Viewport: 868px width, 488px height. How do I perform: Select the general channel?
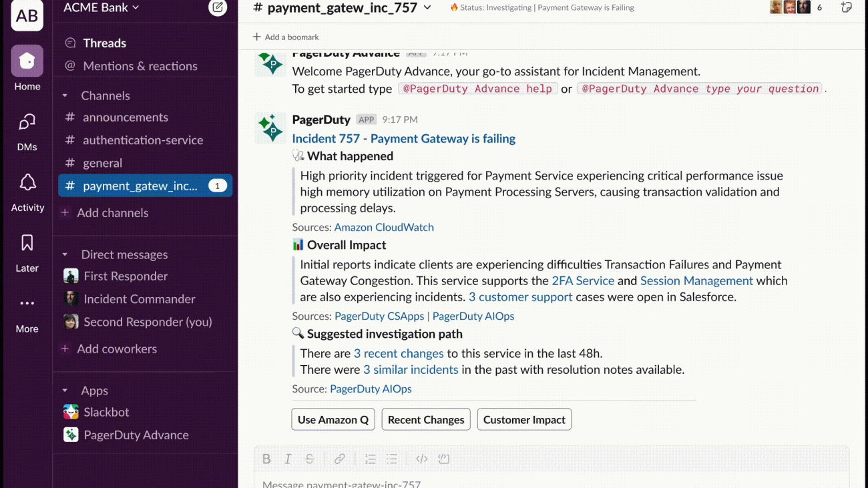coord(102,162)
